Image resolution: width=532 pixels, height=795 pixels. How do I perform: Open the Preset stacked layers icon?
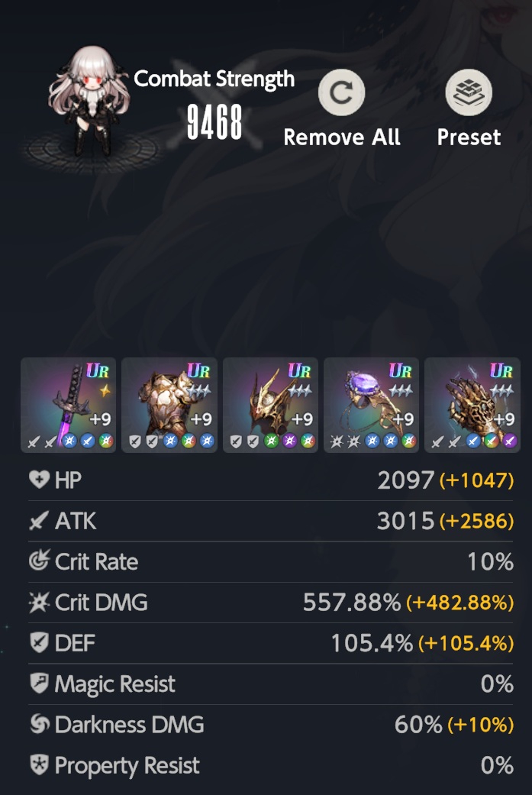469,92
